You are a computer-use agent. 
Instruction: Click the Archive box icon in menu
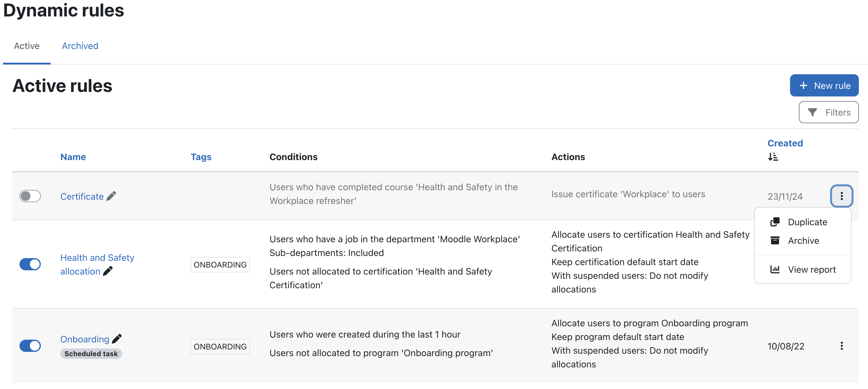pos(775,240)
